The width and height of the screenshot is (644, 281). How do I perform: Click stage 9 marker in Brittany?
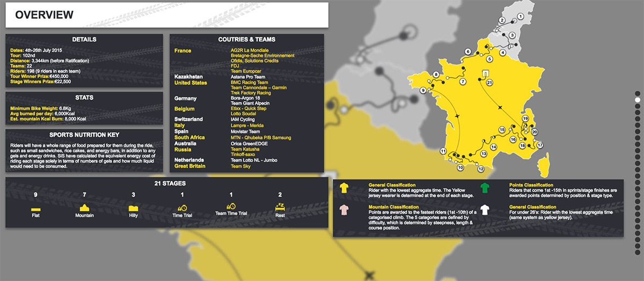(x=423, y=91)
